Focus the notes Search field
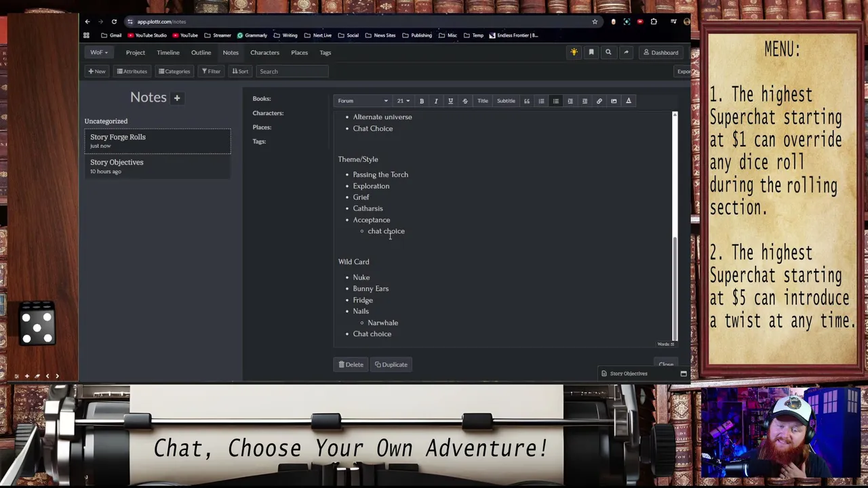This screenshot has height=488, width=868. pyautogui.click(x=292, y=71)
